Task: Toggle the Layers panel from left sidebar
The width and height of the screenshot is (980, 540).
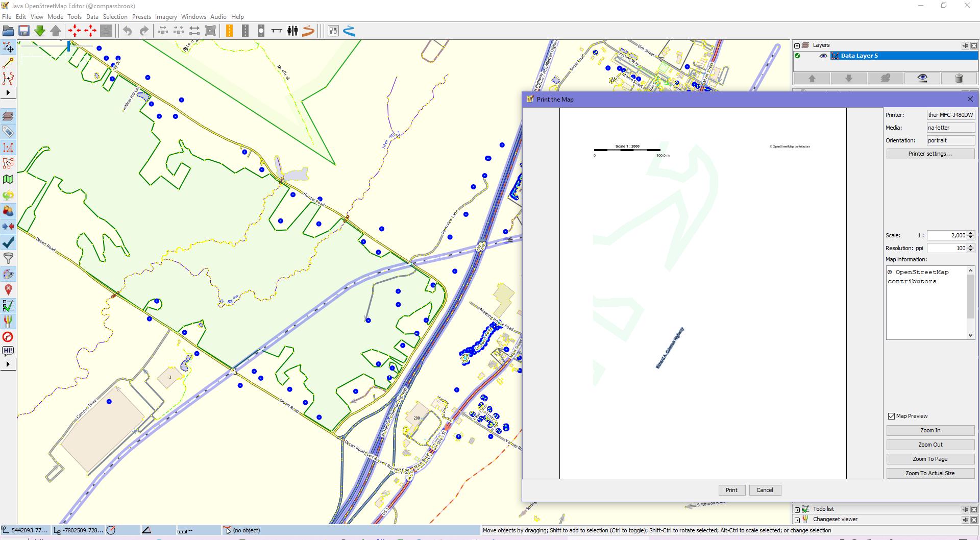Action: (x=8, y=116)
